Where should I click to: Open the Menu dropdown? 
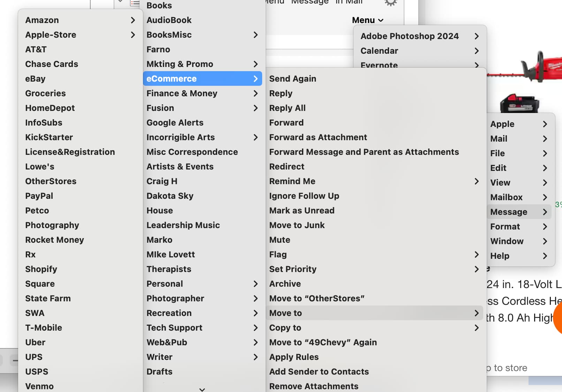[367, 20]
